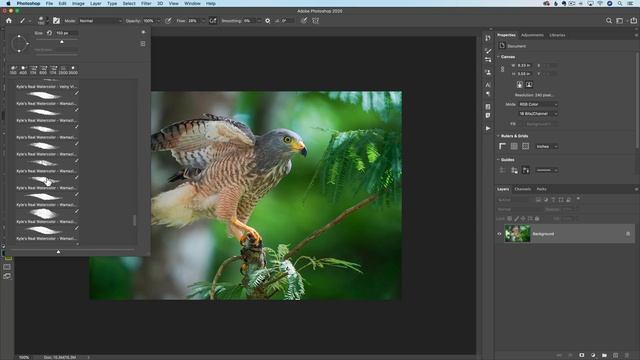Reset brush size to original icon

[x=49, y=33]
